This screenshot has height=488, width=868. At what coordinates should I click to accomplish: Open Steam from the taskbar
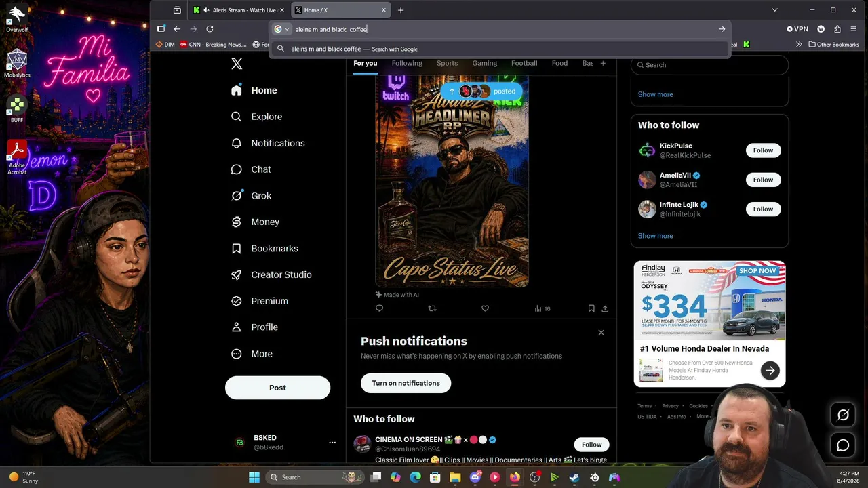574,477
